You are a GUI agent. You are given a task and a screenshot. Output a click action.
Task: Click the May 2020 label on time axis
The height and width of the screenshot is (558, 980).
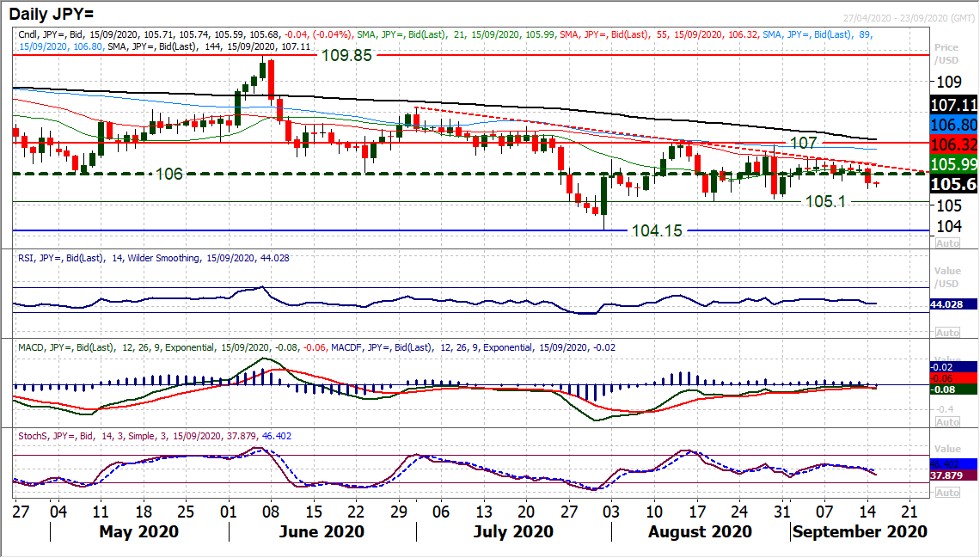pos(138,531)
